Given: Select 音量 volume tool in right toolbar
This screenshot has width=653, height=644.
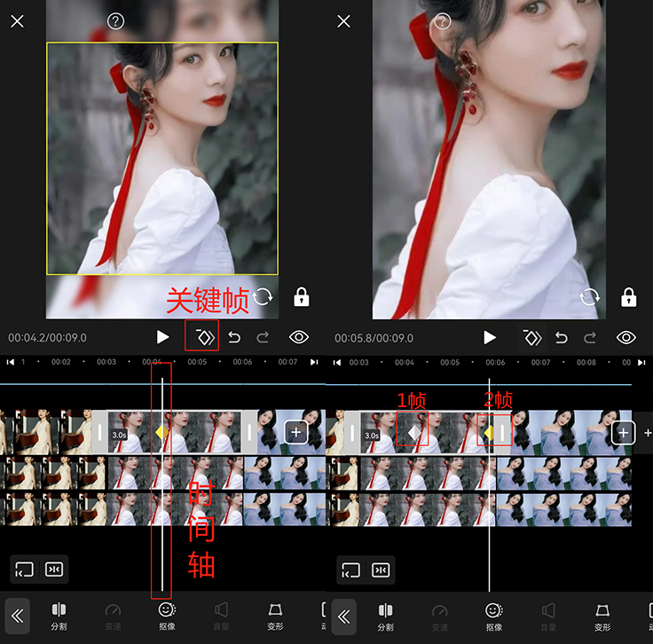Looking at the screenshot, I should [548, 617].
